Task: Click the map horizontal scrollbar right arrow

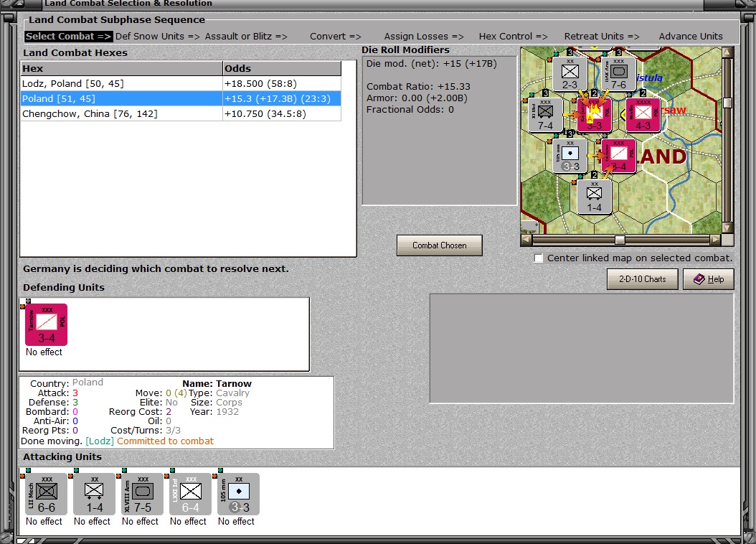Action: pos(716,240)
